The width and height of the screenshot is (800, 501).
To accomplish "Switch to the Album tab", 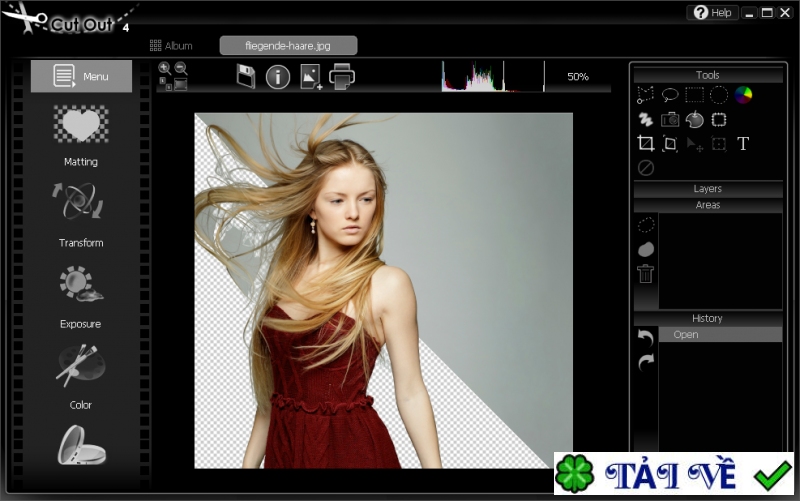I will click(171, 46).
